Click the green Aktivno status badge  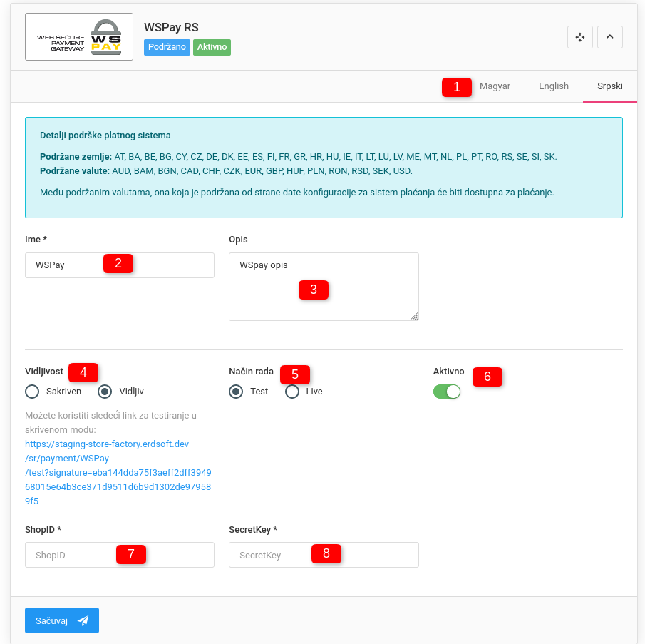click(x=212, y=47)
